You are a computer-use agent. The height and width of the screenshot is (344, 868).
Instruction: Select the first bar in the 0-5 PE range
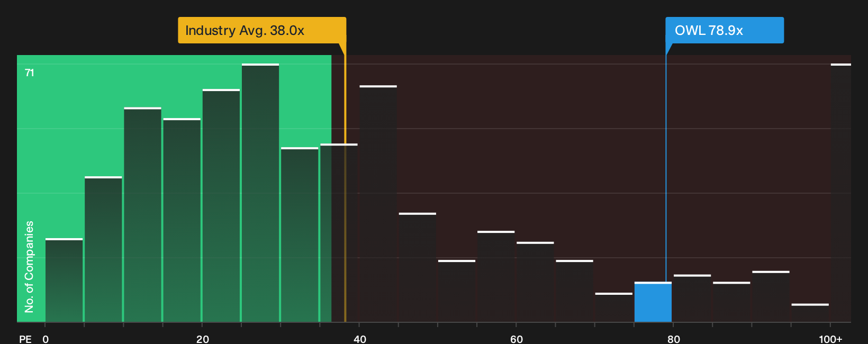point(64,280)
